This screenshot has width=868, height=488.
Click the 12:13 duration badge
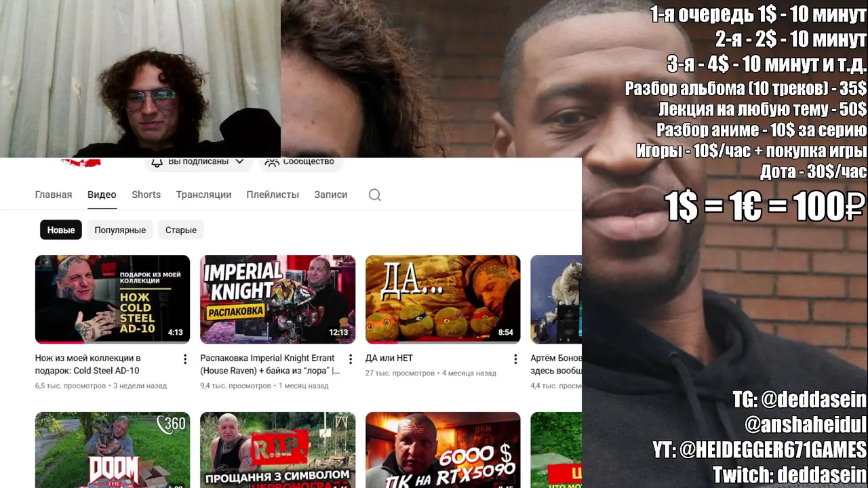click(x=338, y=332)
